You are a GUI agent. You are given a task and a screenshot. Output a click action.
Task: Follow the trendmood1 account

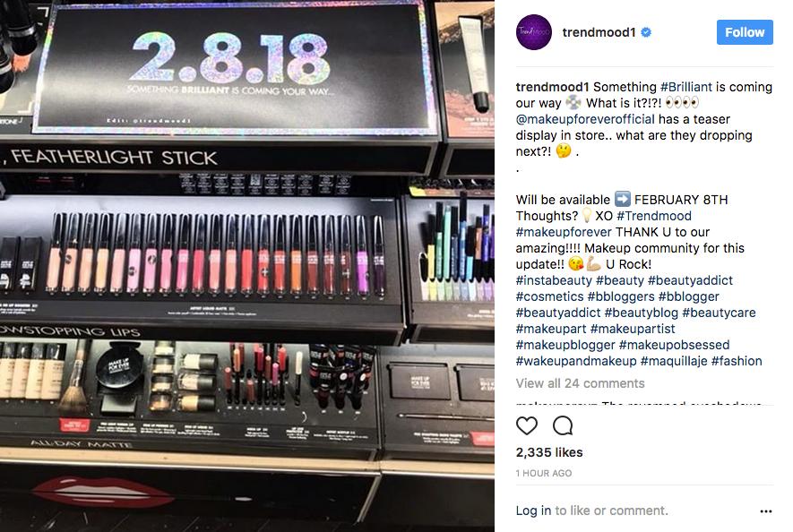click(745, 32)
